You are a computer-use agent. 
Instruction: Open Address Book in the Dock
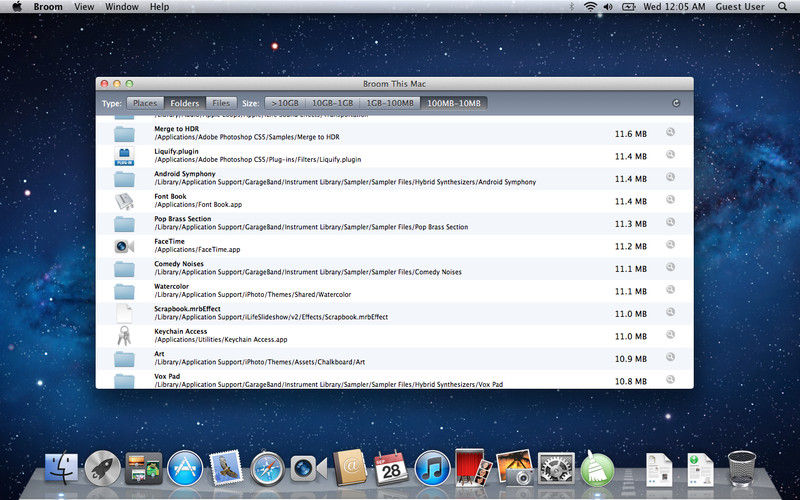(350, 468)
